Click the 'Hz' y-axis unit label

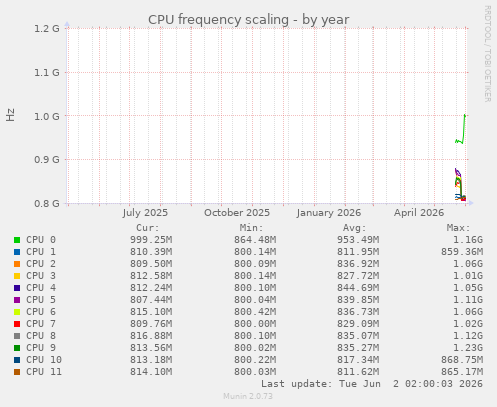coord(11,115)
